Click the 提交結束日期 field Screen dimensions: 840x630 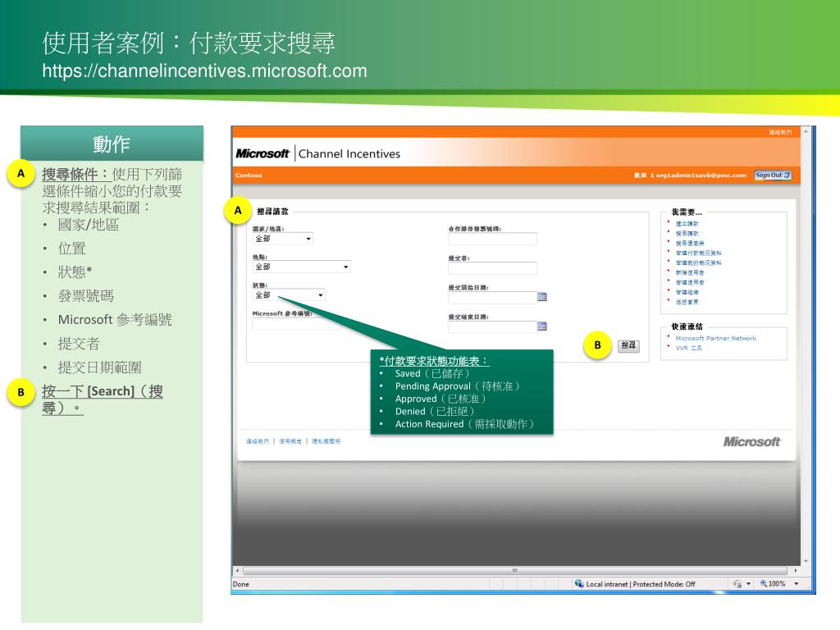[492, 326]
